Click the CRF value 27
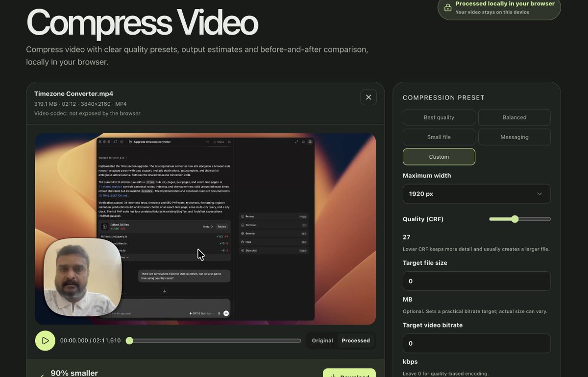 [407, 237]
